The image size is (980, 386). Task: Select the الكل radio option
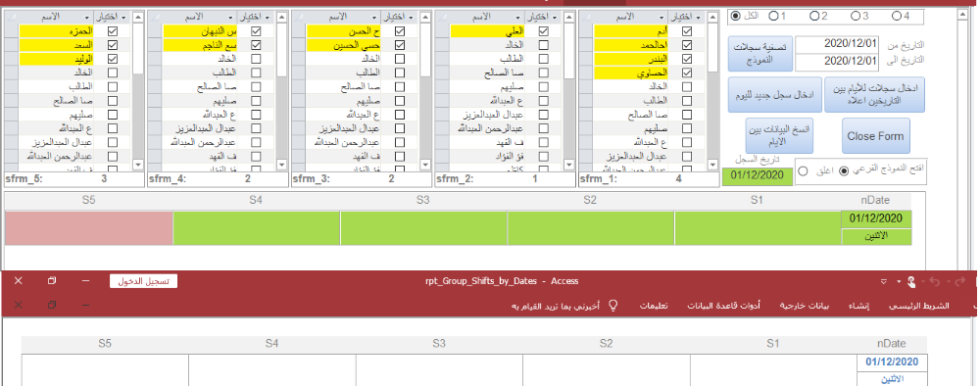point(736,16)
